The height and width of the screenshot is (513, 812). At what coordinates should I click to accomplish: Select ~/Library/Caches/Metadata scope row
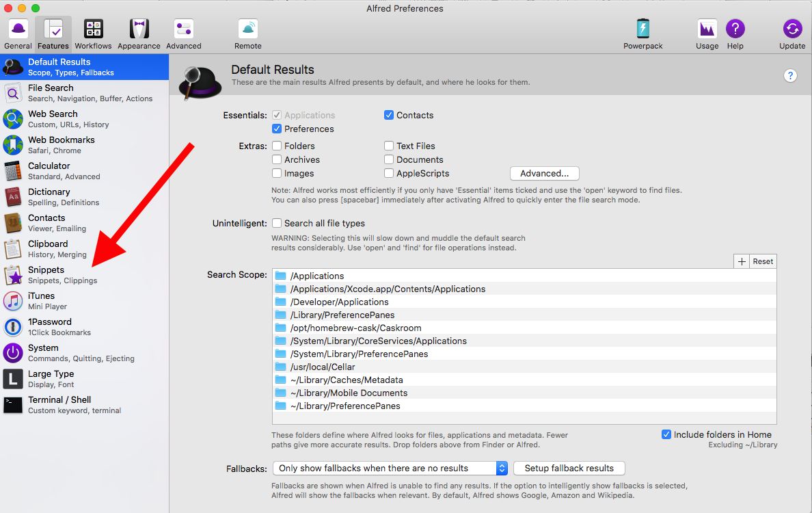click(524, 380)
